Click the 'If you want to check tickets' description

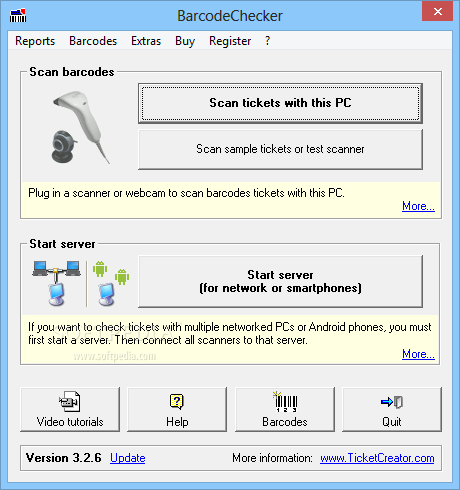point(230,333)
